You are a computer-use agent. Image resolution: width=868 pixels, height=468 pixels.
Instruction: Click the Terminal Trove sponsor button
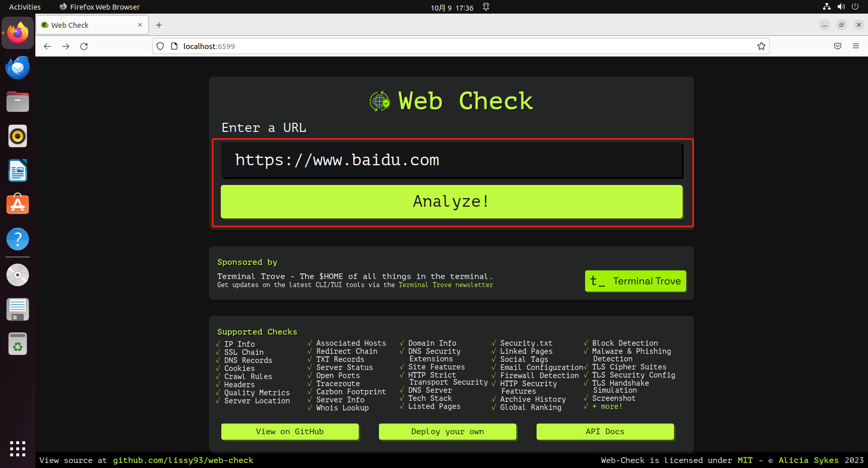click(x=636, y=281)
